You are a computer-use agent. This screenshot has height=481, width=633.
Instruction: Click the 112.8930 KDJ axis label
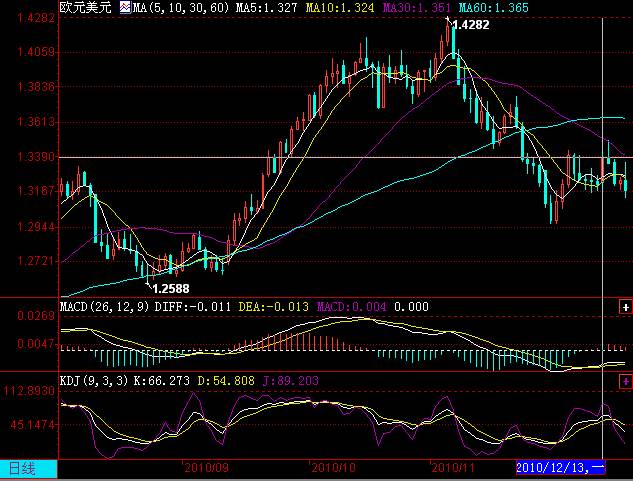tap(29, 391)
